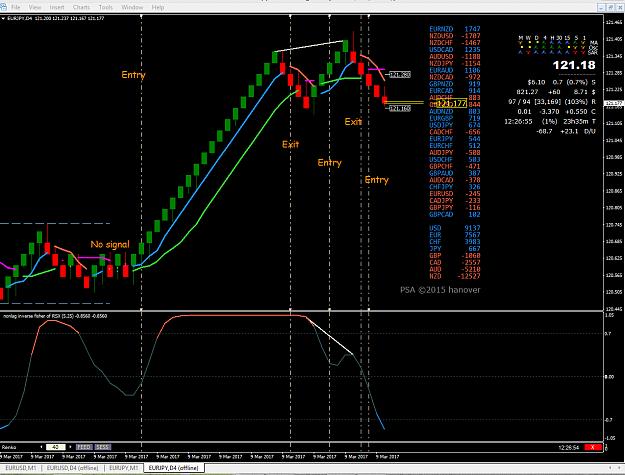Screen dimensions: 625x475
Task: Click the Renko label on the bottom bar
Action: (9, 447)
